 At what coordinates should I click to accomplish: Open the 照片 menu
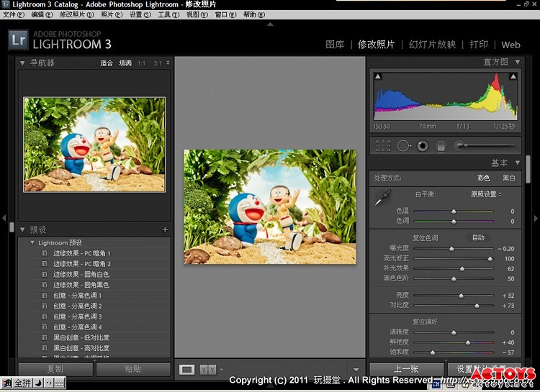pyautogui.click(x=112, y=14)
